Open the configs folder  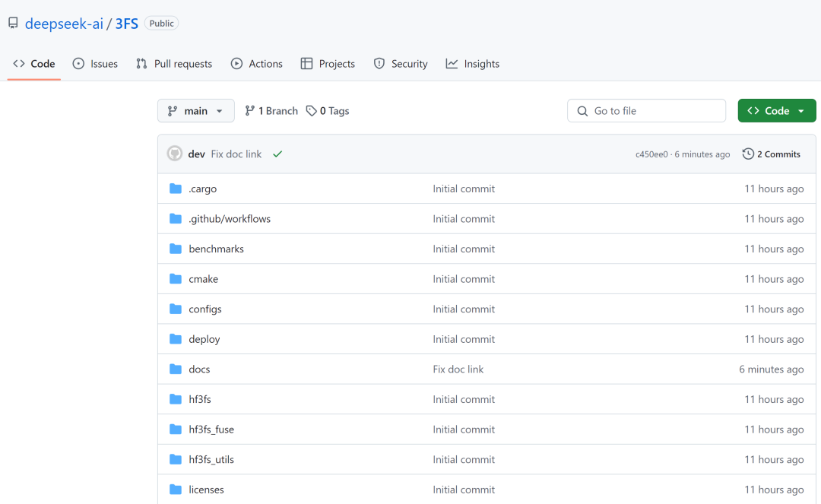coord(205,309)
